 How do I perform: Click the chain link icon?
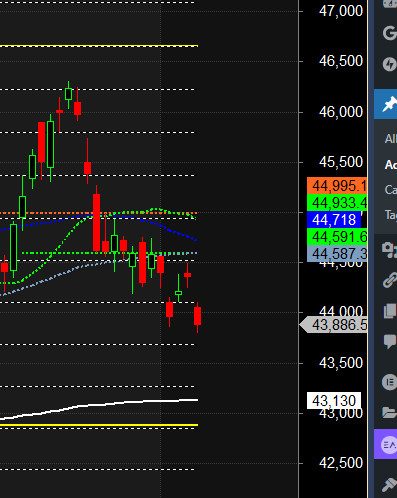coord(389,280)
